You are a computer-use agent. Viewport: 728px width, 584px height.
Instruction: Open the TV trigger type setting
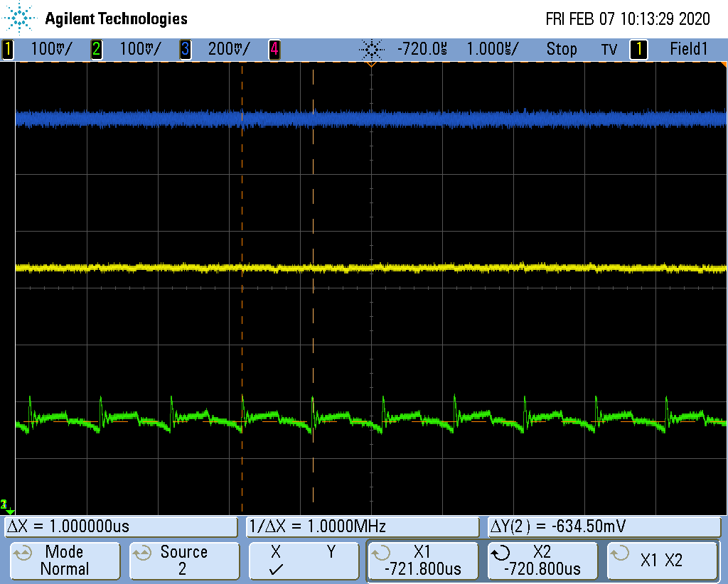tap(609, 49)
